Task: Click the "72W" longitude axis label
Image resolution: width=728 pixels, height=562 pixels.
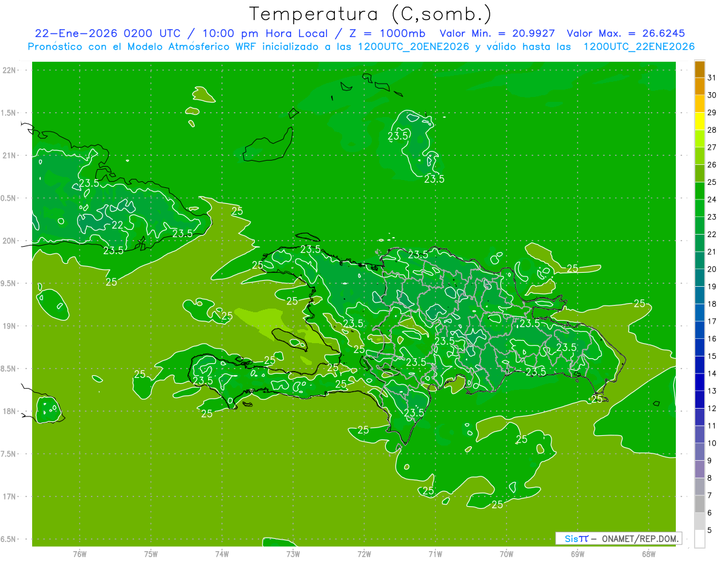Action: click(365, 554)
